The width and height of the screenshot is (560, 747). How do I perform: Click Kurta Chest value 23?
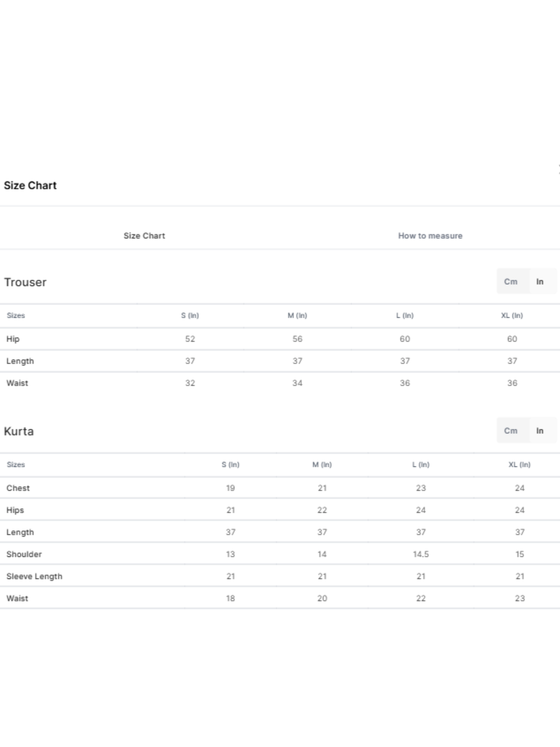[421, 488]
